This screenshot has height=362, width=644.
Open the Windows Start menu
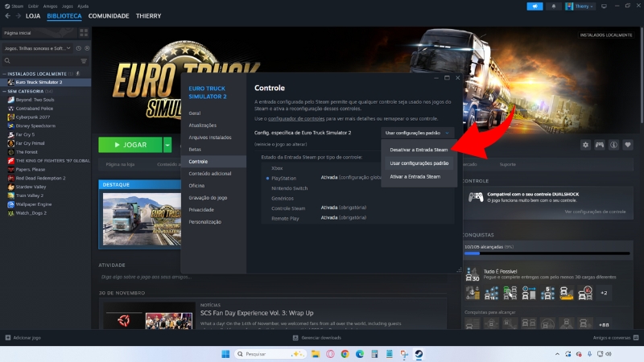pyautogui.click(x=225, y=354)
